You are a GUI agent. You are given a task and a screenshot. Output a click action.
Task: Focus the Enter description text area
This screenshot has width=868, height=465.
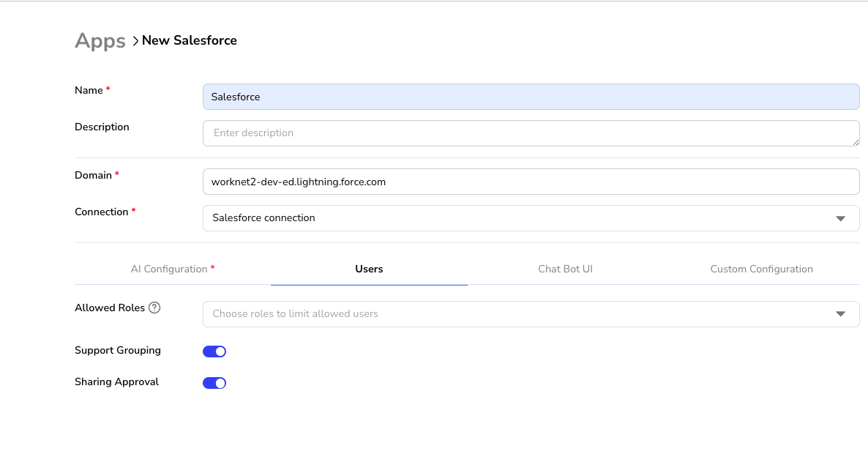coord(531,133)
